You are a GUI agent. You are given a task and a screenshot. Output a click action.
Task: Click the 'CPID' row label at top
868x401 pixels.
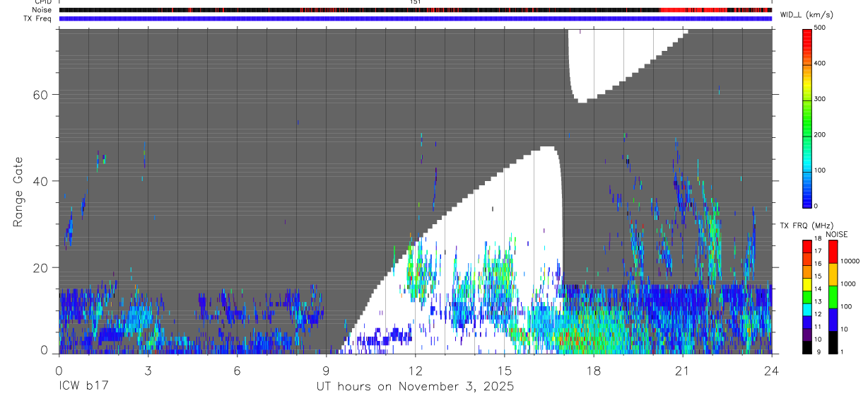pos(42,2)
